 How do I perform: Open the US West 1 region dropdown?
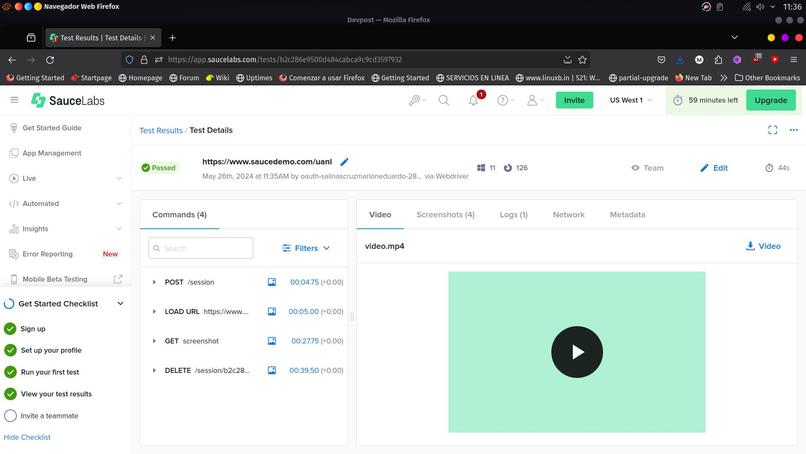[x=631, y=100]
